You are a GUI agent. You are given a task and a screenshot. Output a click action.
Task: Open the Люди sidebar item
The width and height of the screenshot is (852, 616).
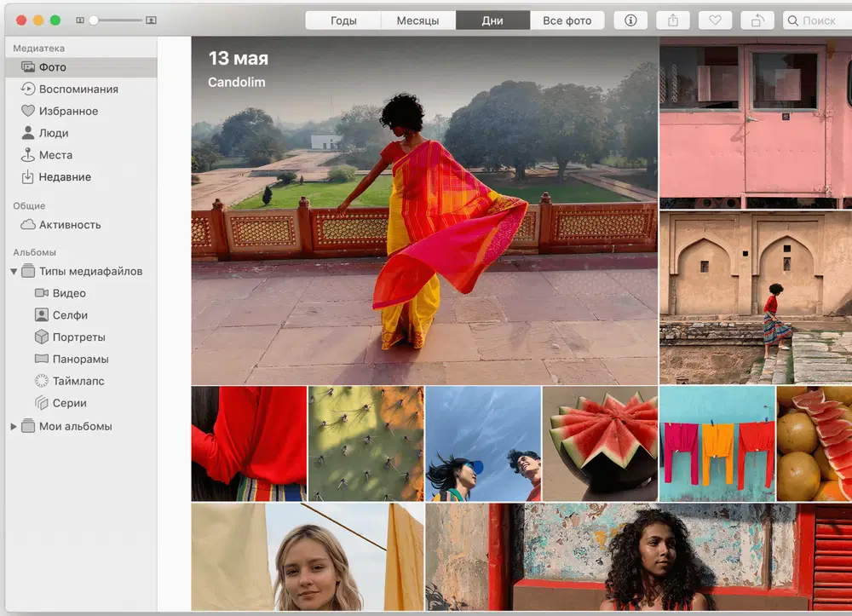point(81,133)
